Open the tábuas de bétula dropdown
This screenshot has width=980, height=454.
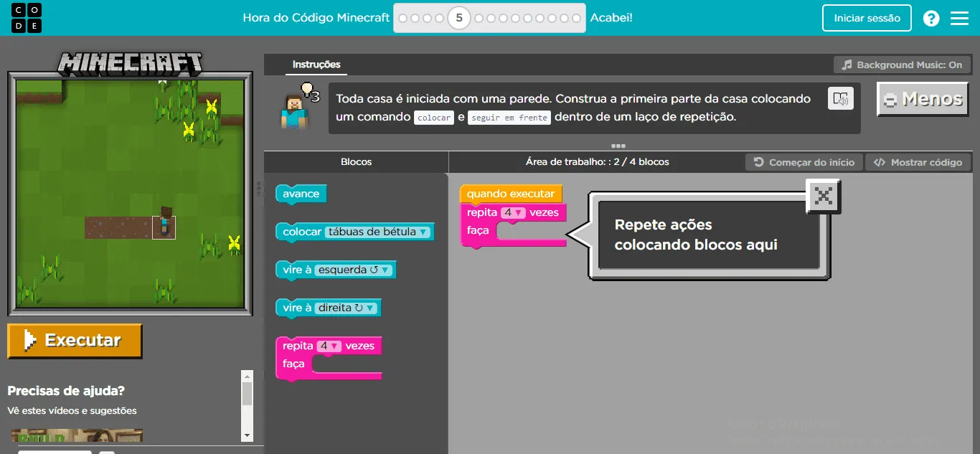tap(377, 232)
